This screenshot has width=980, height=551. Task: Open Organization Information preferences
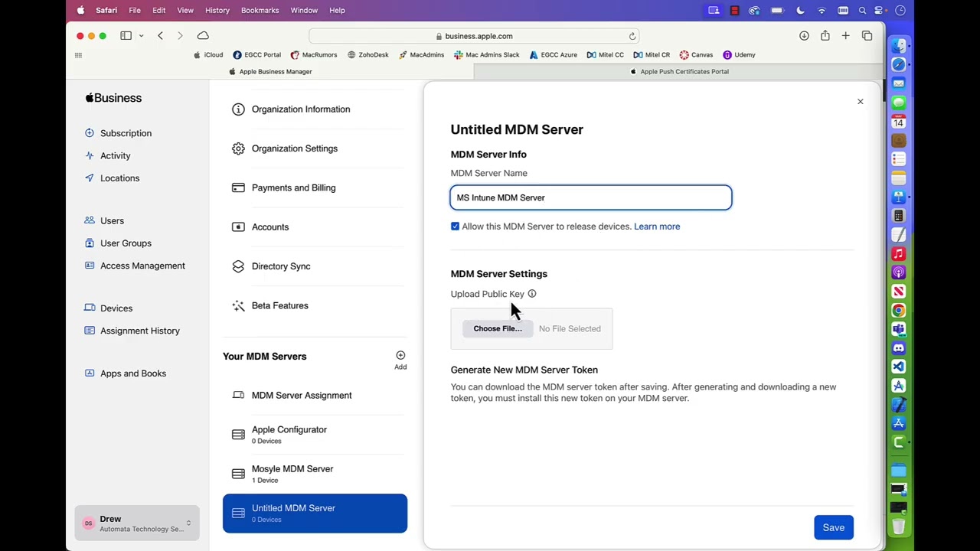[x=315, y=109]
